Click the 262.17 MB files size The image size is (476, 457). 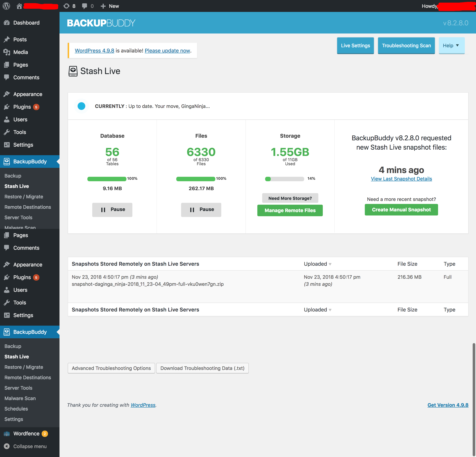click(x=201, y=188)
